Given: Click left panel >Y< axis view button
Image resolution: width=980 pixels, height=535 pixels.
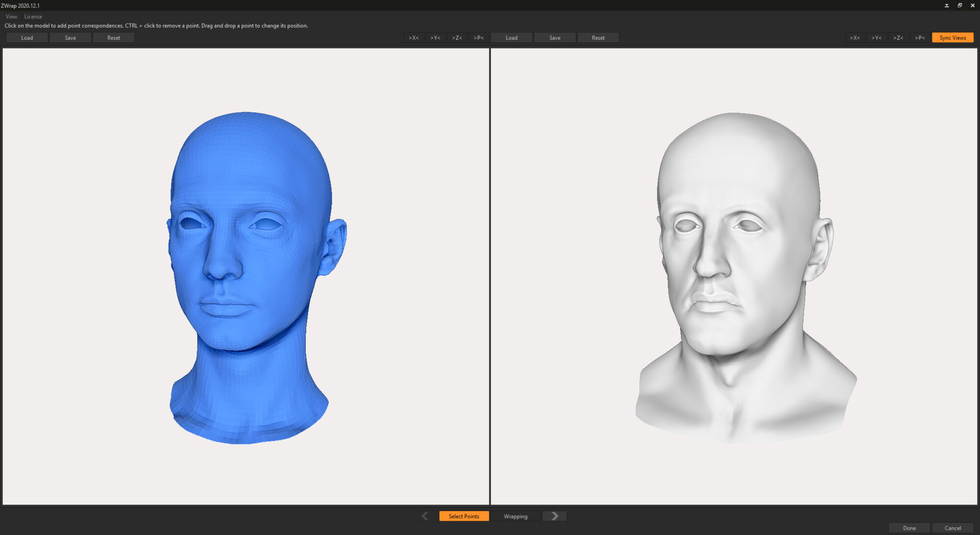Looking at the screenshot, I should coord(435,38).
